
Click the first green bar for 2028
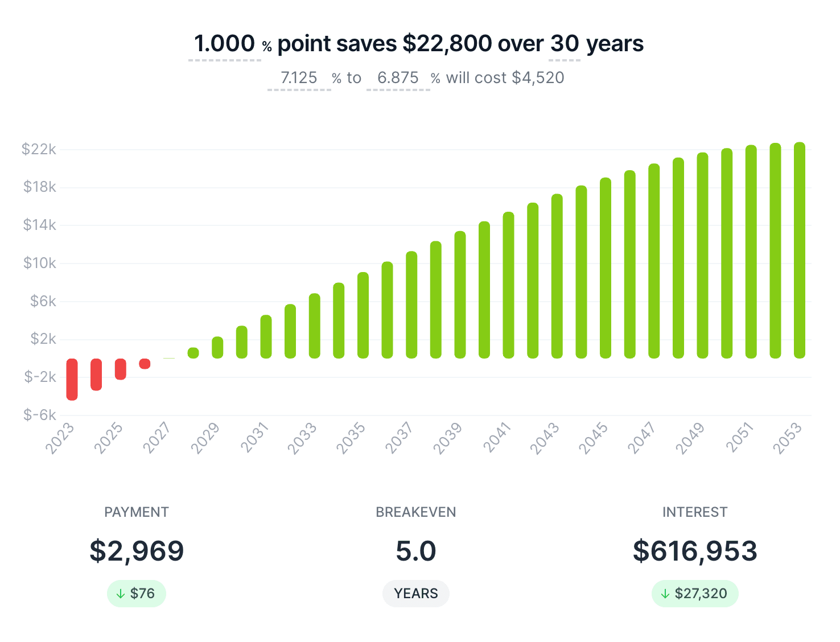pyautogui.click(x=193, y=353)
